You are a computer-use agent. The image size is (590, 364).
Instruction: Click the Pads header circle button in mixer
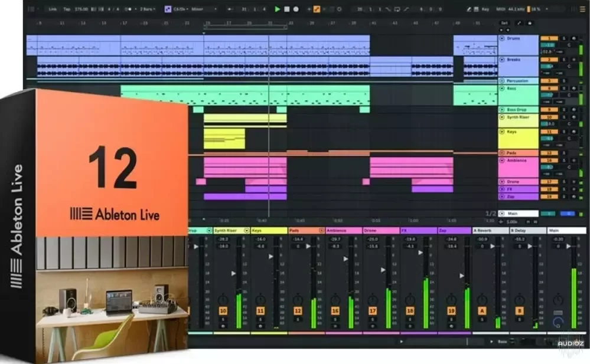[321, 231]
